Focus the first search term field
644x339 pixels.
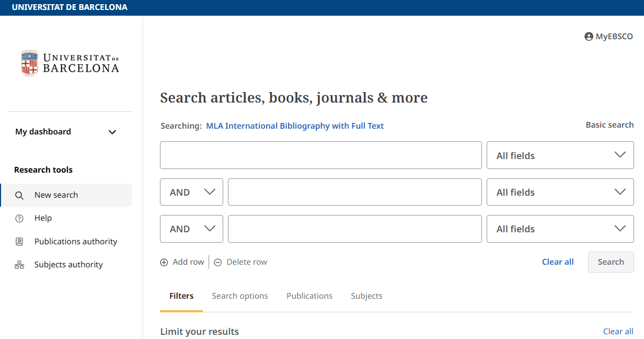tap(321, 155)
